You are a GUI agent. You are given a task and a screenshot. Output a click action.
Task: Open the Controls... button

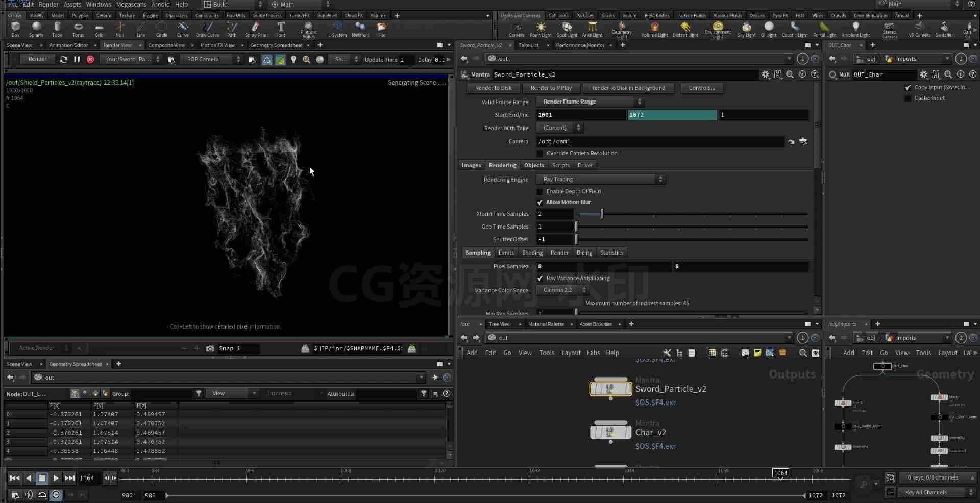[x=702, y=88]
